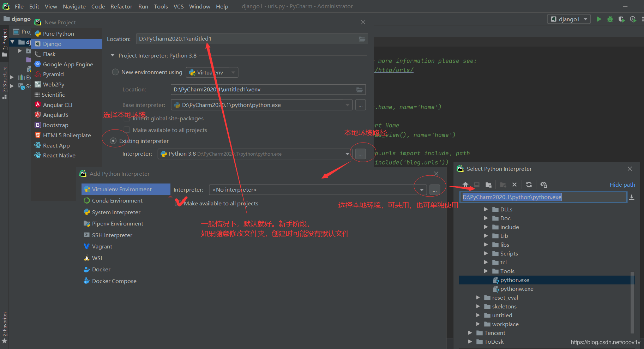Image resolution: width=644 pixels, height=349 pixels.
Task: Go to home directory in Select Python Interpreter
Action: tap(465, 185)
